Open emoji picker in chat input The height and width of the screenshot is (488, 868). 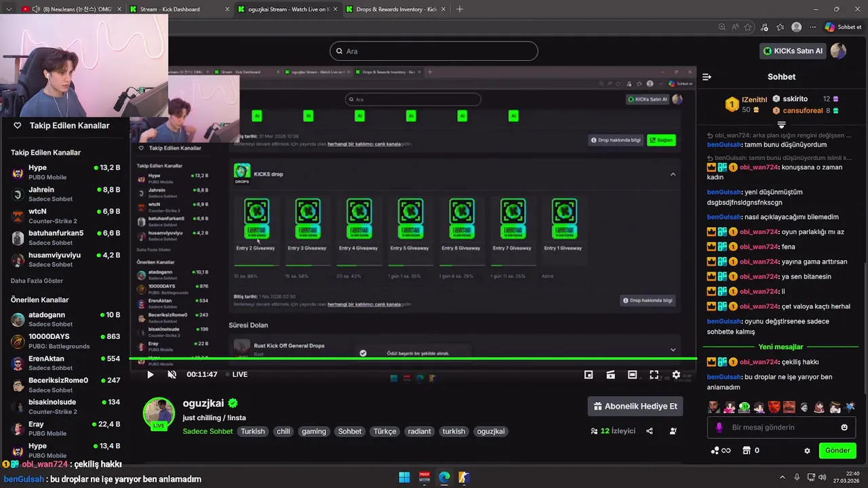tap(844, 428)
